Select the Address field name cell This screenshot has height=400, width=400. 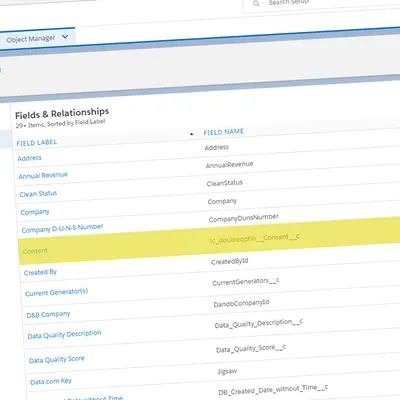[x=217, y=147]
